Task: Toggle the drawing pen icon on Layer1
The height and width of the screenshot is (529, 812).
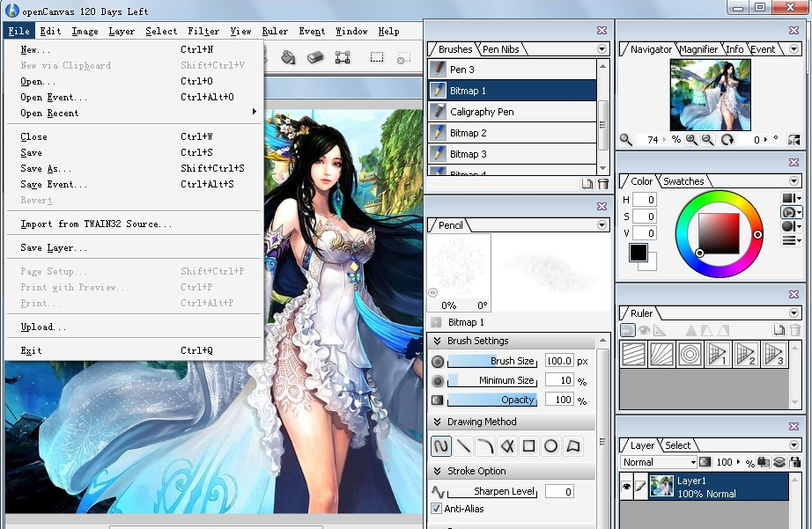Action: click(640, 487)
